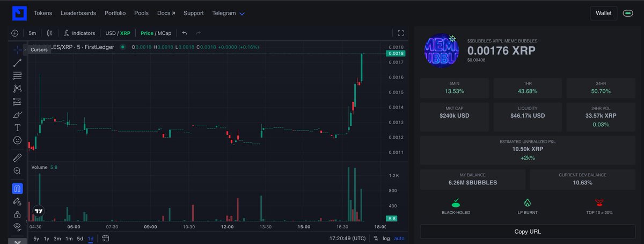Switch chart currency to XRP
Viewport: 644px width, 244px height.
tap(125, 33)
